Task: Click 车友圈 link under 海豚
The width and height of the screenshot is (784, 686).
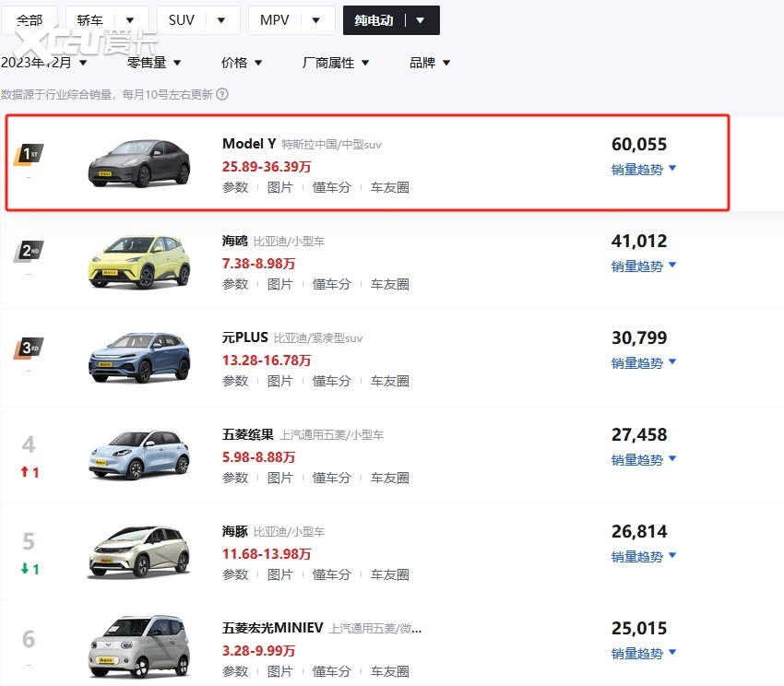Action: pyautogui.click(x=389, y=574)
